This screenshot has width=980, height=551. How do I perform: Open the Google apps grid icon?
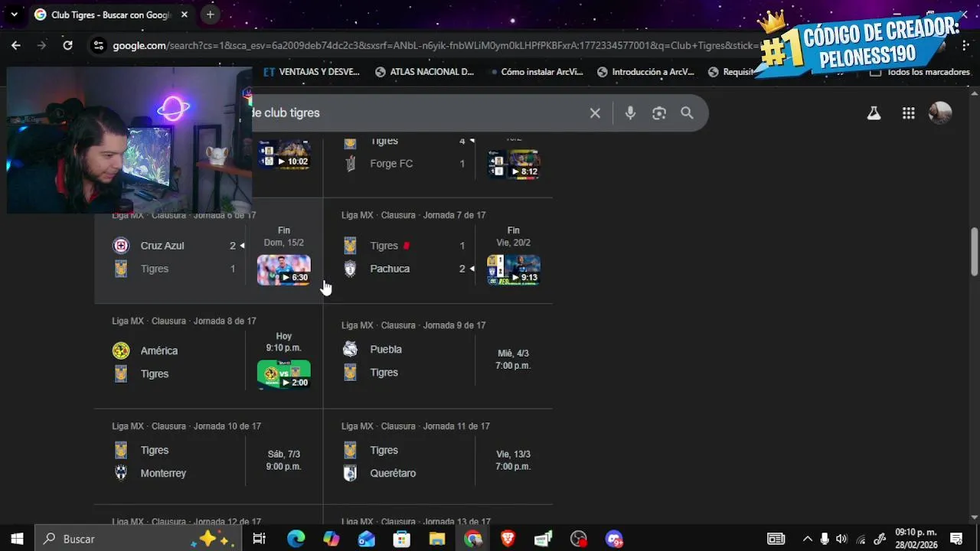909,113
